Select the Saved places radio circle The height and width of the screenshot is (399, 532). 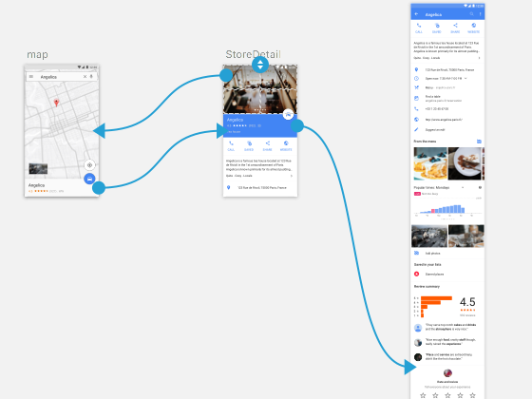pyautogui.click(x=417, y=274)
